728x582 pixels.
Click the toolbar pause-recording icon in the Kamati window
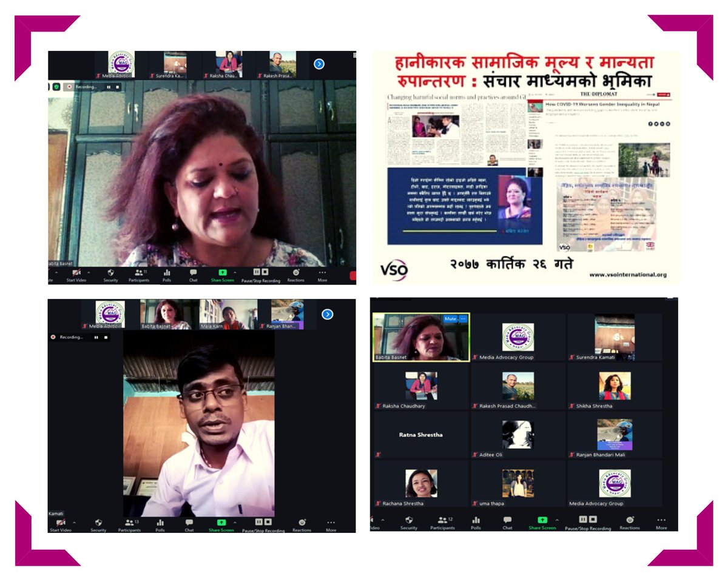258,521
